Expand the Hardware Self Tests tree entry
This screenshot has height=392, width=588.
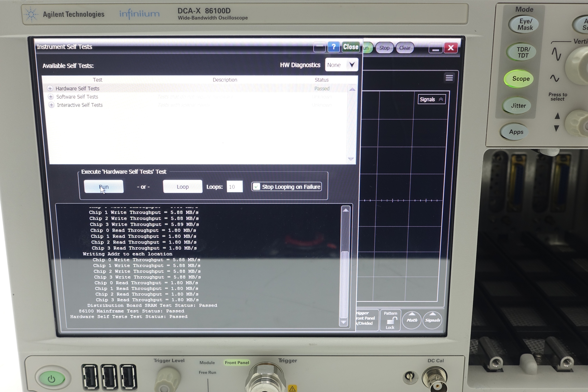click(51, 88)
